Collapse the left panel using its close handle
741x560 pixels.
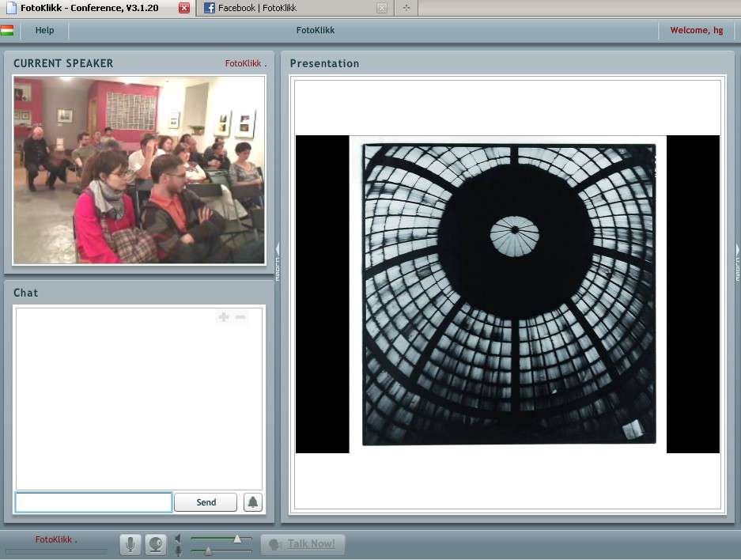[x=278, y=263]
